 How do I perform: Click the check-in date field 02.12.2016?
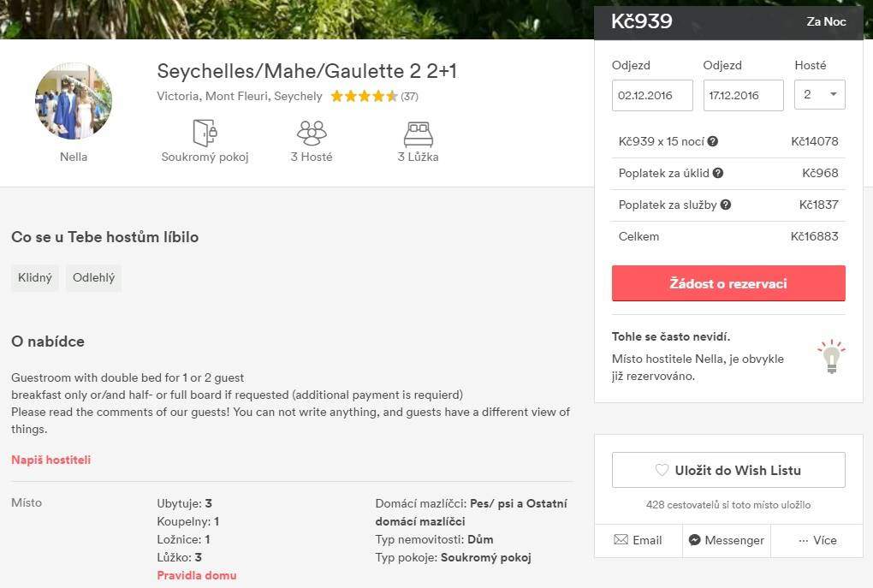coord(652,95)
